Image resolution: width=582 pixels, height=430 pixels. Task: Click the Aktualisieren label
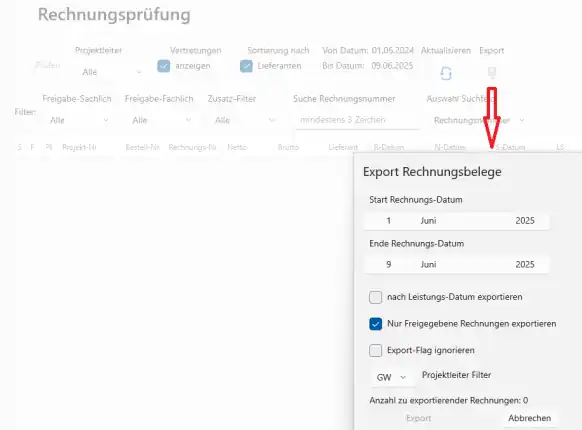pos(446,51)
